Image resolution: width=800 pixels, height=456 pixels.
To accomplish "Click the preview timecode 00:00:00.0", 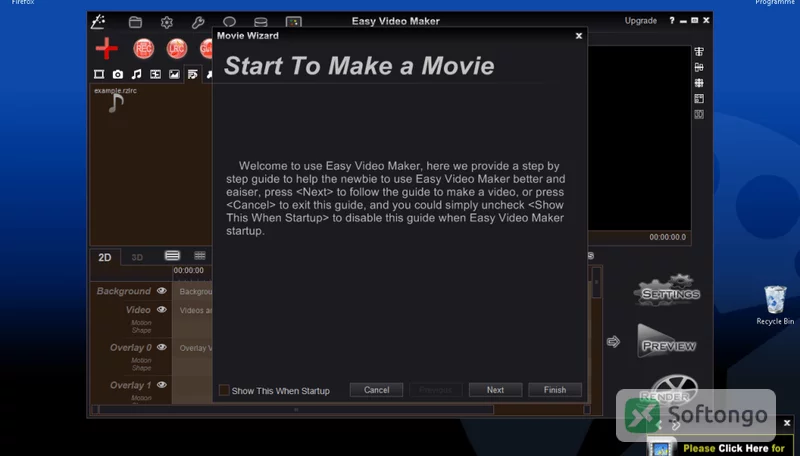I will [x=667, y=237].
